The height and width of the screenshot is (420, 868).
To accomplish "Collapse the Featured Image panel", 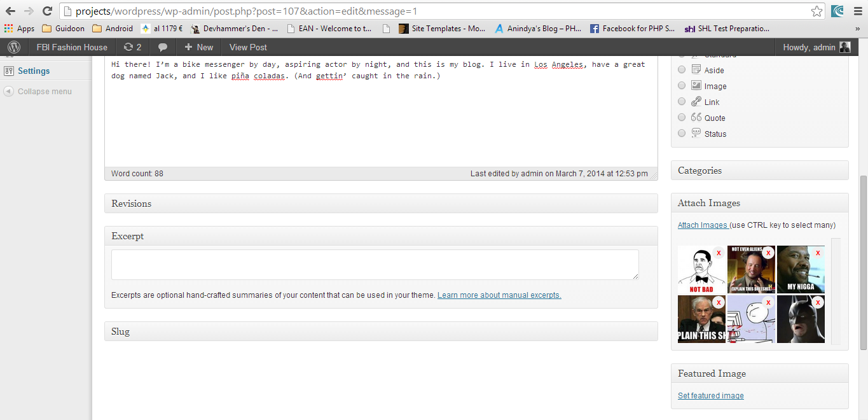I will point(759,374).
